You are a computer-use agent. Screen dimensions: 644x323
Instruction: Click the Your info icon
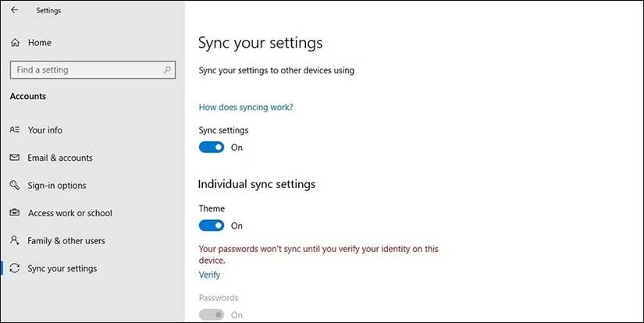[14, 130]
